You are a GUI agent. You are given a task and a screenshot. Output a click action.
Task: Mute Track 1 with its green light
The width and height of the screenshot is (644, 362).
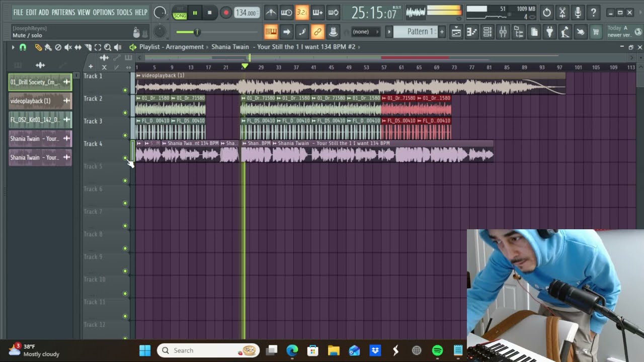pyautogui.click(x=125, y=90)
